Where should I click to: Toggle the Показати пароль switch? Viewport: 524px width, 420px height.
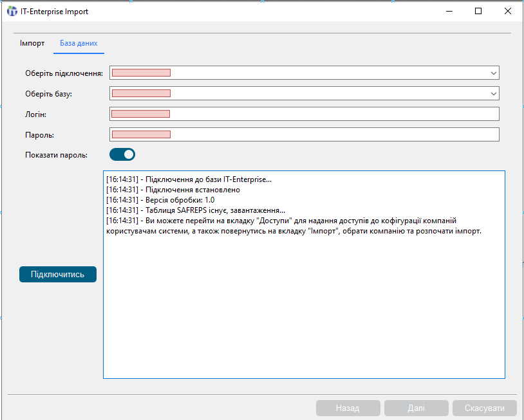122,154
